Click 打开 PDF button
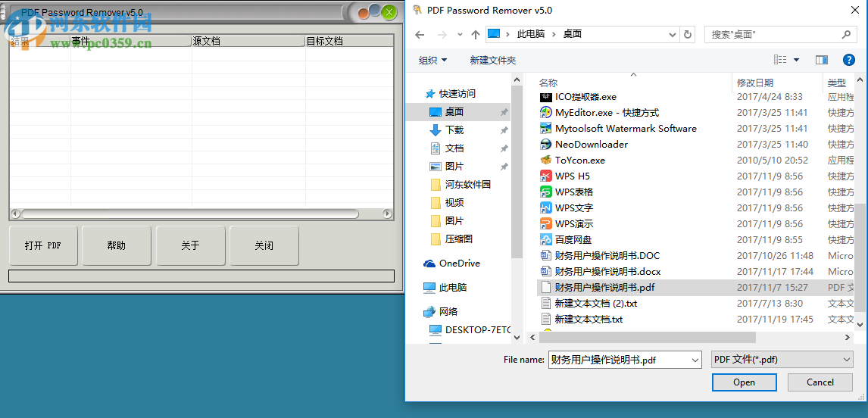The image size is (868, 418). [43, 245]
